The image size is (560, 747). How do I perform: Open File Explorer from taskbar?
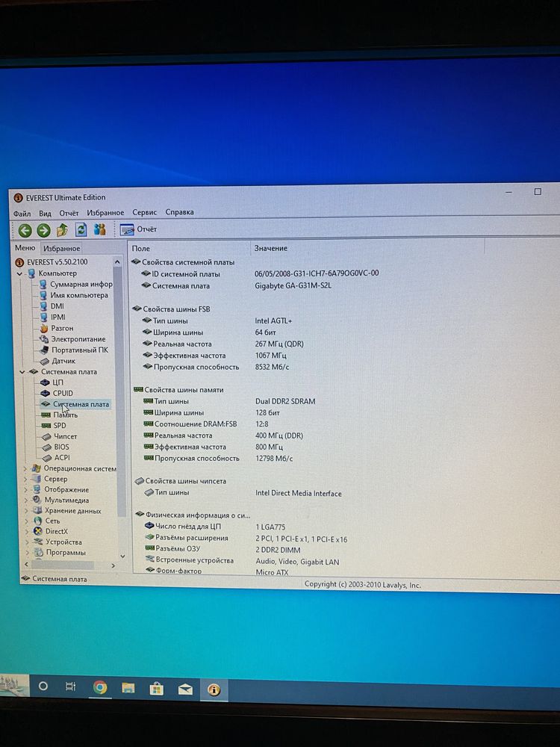[128, 688]
